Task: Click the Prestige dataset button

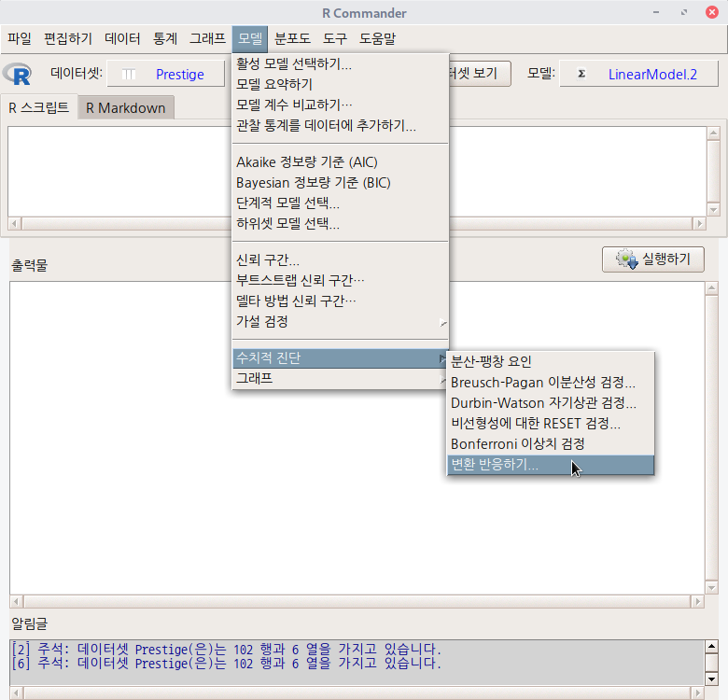Action: coord(166,74)
